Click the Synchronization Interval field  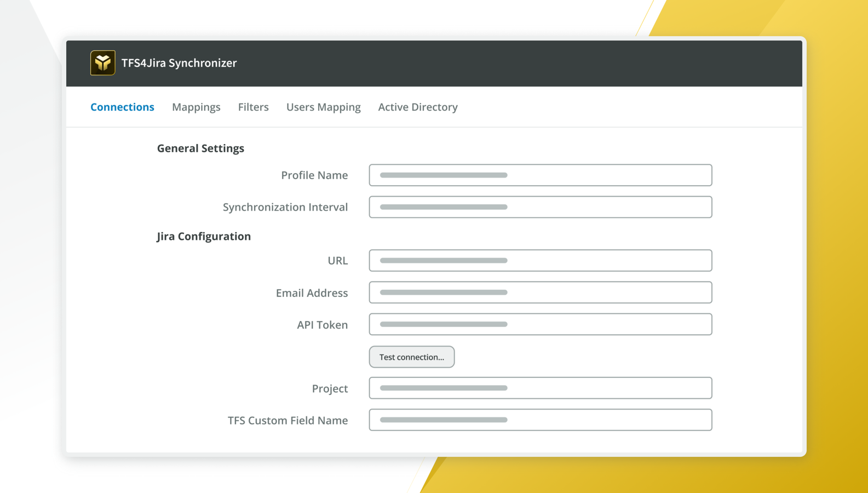pyautogui.click(x=540, y=207)
